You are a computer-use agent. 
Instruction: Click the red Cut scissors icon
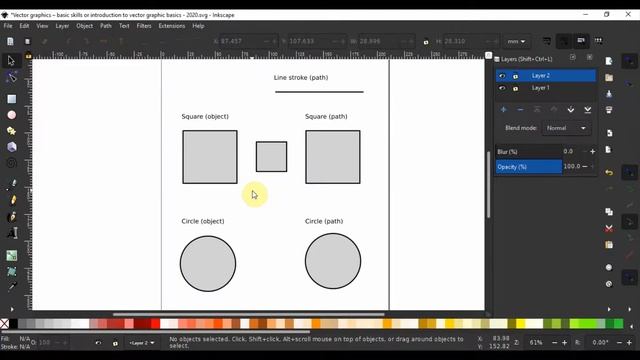tap(609, 228)
